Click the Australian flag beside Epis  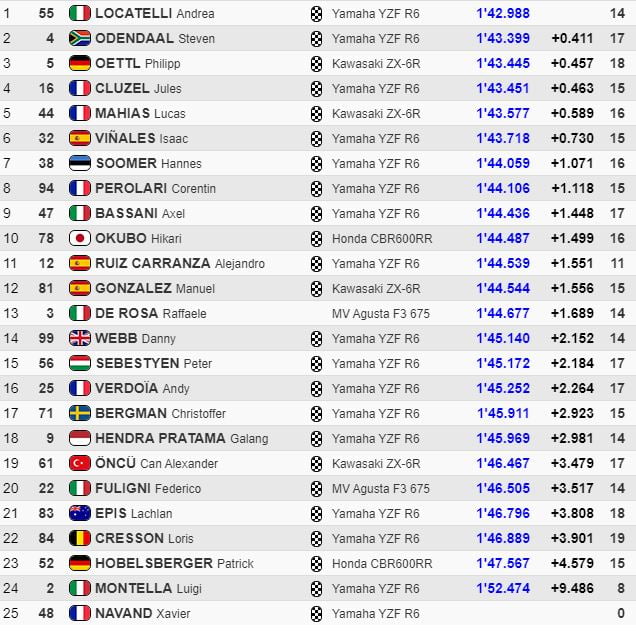click(x=79, y=513)
